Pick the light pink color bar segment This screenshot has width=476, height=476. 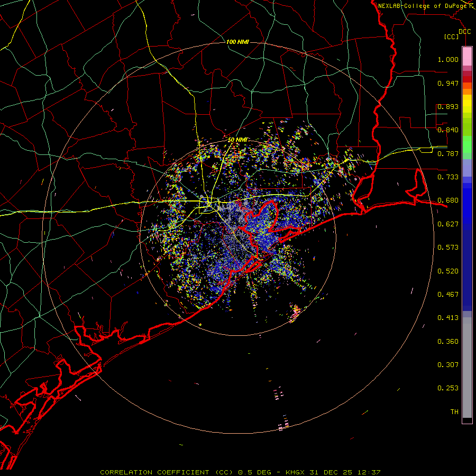pos(467,56)
